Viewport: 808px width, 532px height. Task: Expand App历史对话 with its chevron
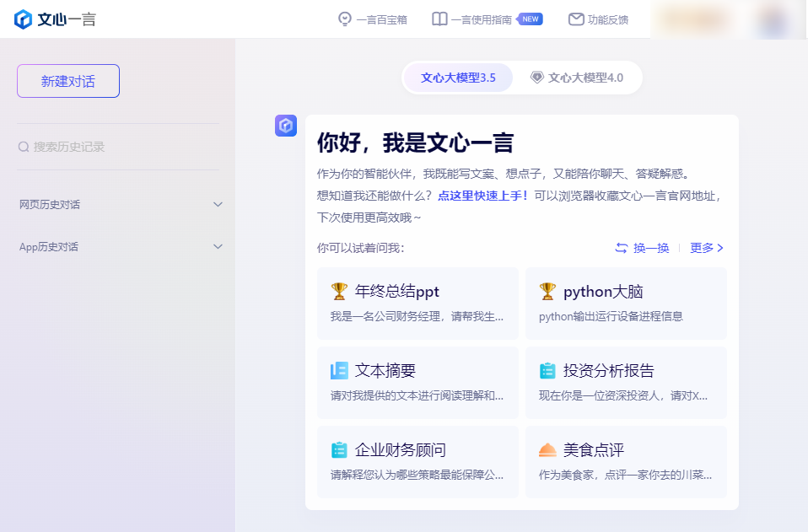pos(218,247)
